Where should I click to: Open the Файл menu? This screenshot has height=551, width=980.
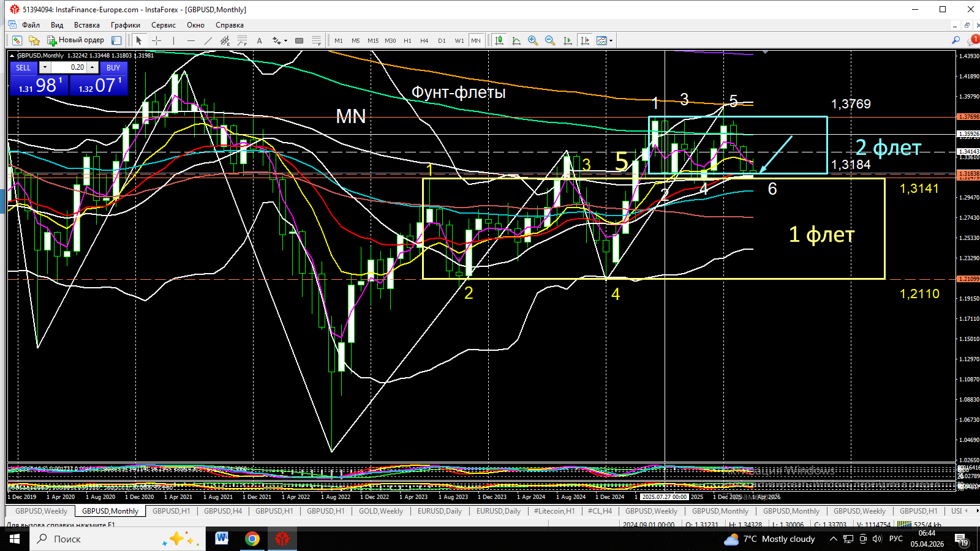click(31, 25)
